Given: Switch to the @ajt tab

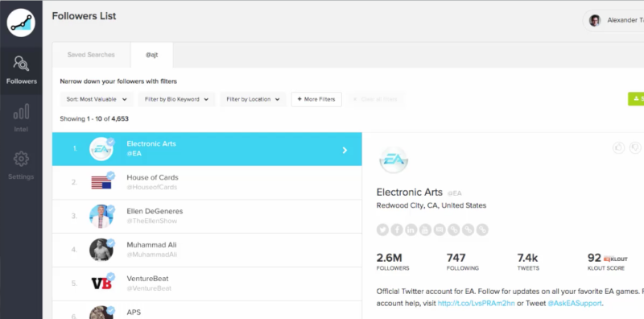Looking at the screenshot, I should 151,55.
